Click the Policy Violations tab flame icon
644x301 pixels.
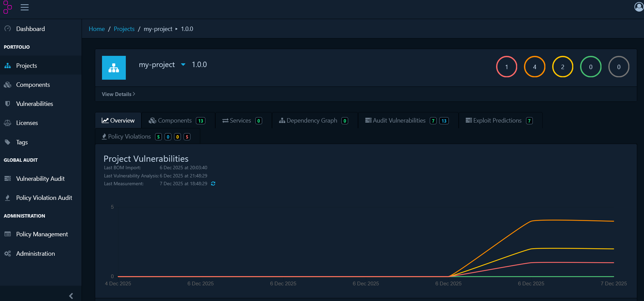pos(104,137)
